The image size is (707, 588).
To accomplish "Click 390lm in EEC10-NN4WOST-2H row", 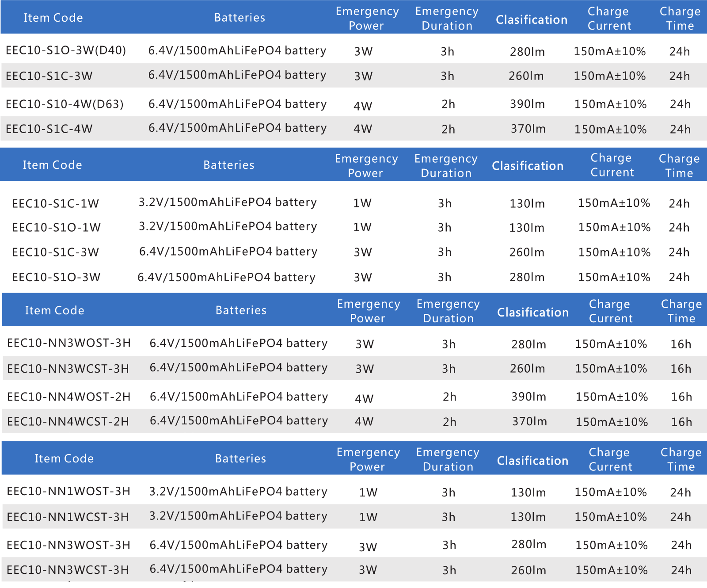I will (528, 397).
